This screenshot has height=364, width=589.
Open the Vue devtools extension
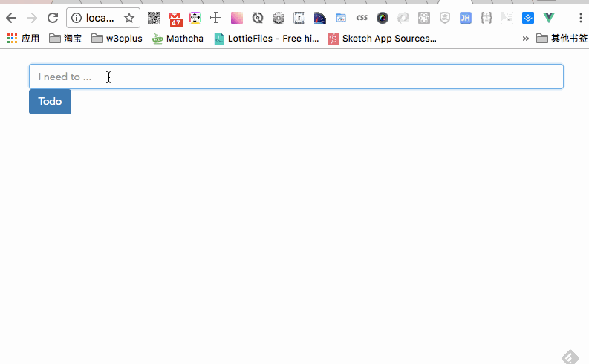[549, 18]
